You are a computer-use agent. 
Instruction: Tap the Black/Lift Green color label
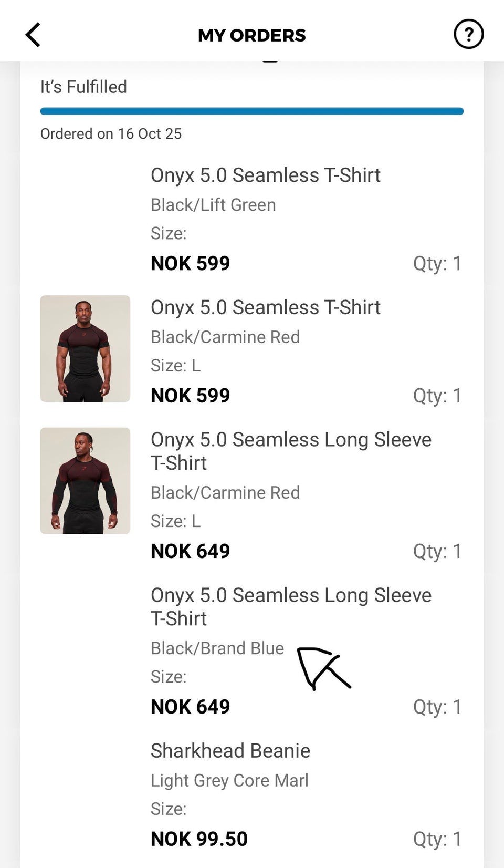click(x=213, y=205)
